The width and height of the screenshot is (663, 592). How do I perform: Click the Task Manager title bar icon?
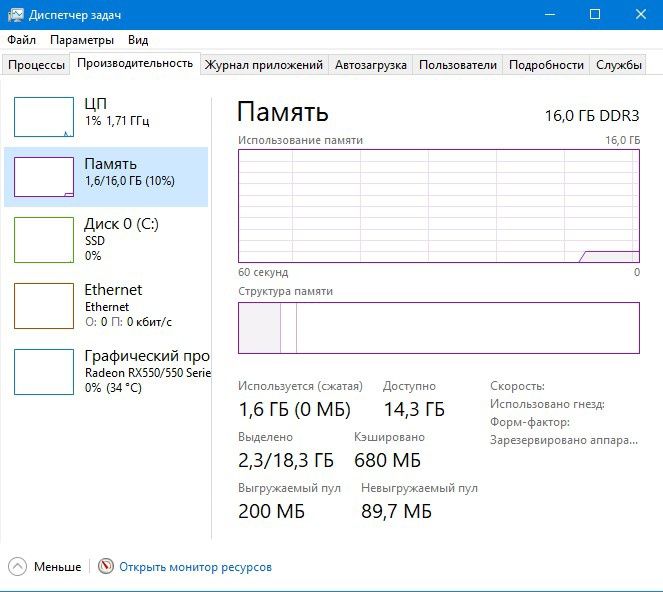(15, 14)
